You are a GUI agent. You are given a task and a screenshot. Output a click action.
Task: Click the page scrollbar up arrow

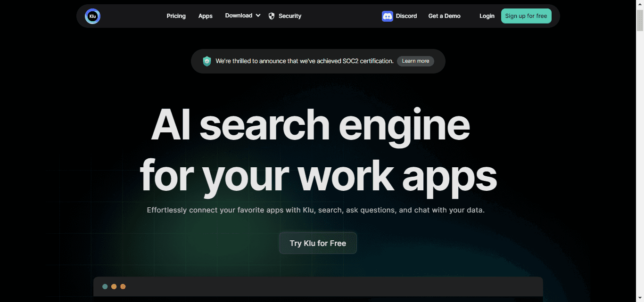pyautogui.click(x=640, y=4)
